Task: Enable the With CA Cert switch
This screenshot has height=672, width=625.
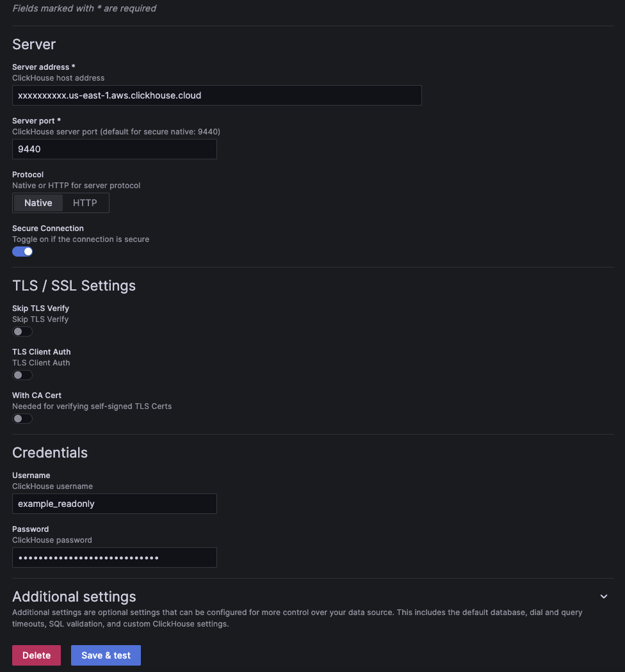Action: [x=22, y=418]
